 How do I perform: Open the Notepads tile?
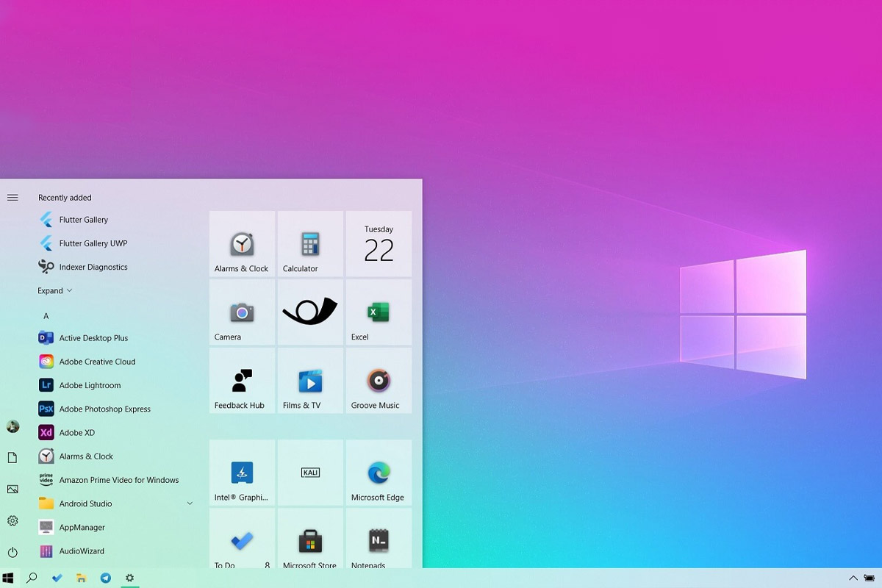pos(379,538)
